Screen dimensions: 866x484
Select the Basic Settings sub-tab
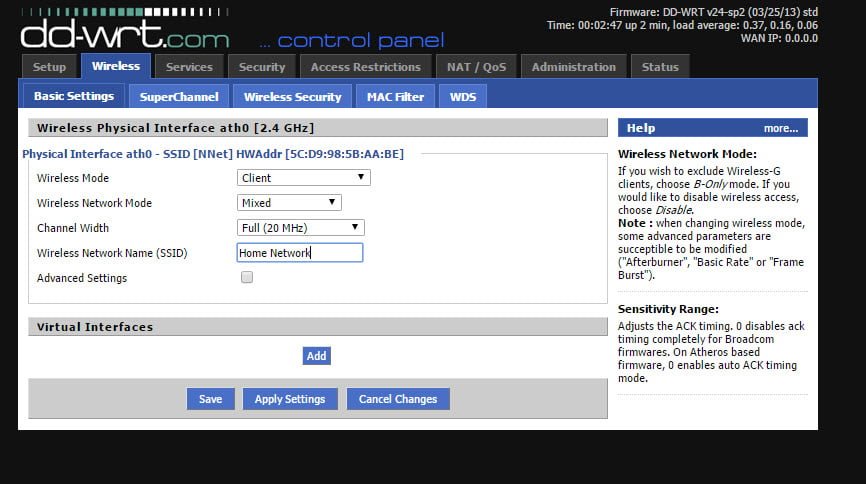click(x=74, y=96)
